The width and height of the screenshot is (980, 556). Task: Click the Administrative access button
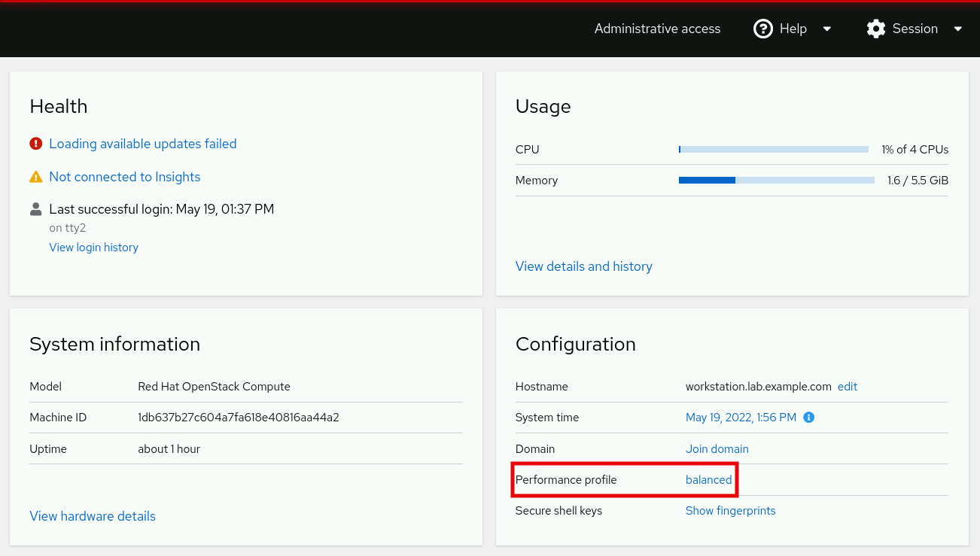657,29
